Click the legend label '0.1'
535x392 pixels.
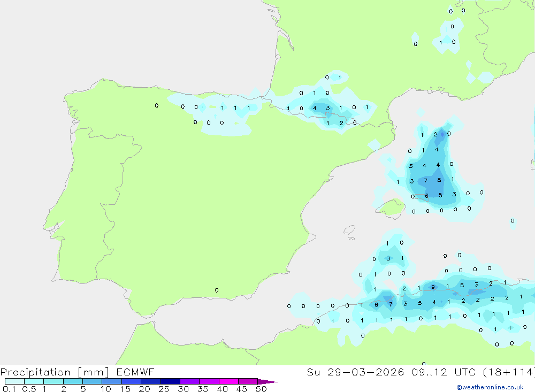9,389
